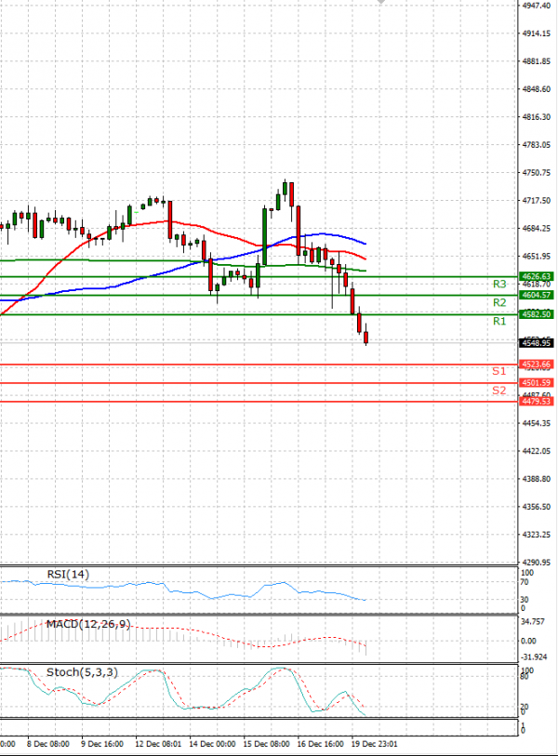The height and width of the screenshot is (756, 558).
Task: Click the 4717.50 price axis value
Action: coord(537,201)
